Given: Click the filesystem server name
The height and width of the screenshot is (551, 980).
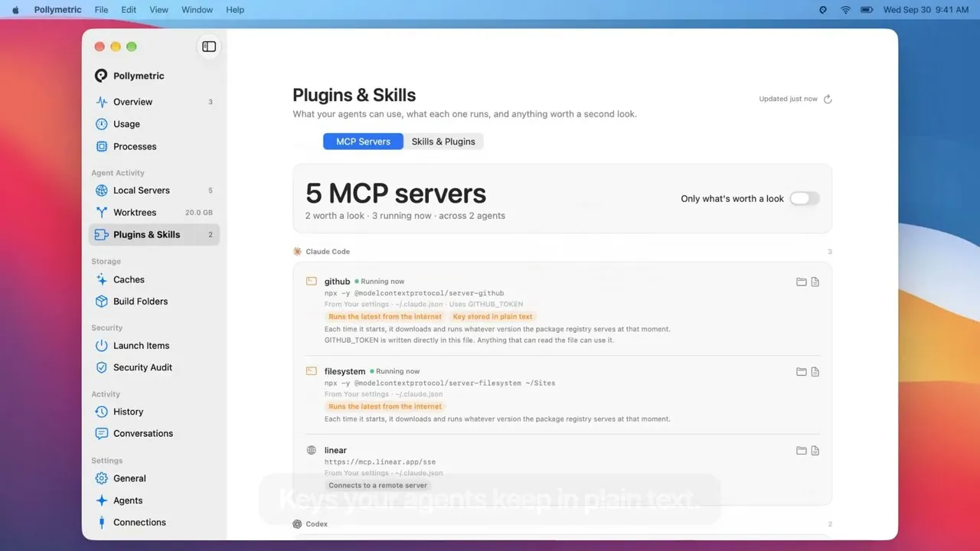Looking at the screenshot, I should coord(345,372).
